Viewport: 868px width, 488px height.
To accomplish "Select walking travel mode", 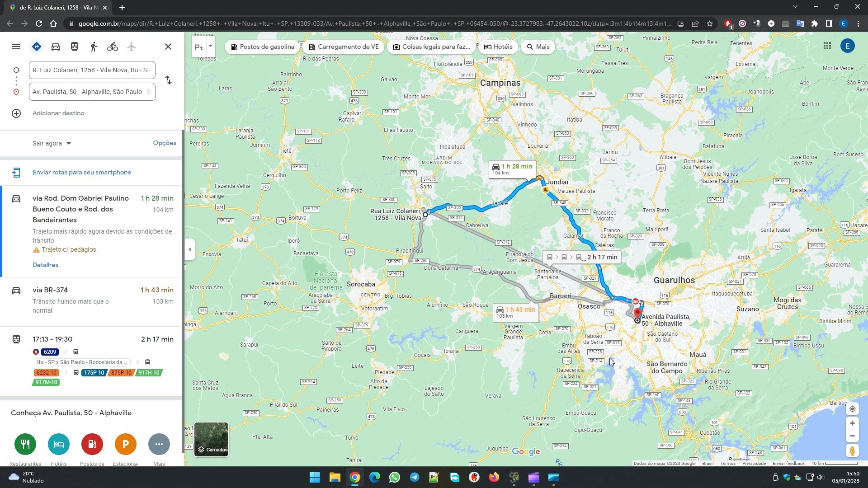I will (94, 47).
